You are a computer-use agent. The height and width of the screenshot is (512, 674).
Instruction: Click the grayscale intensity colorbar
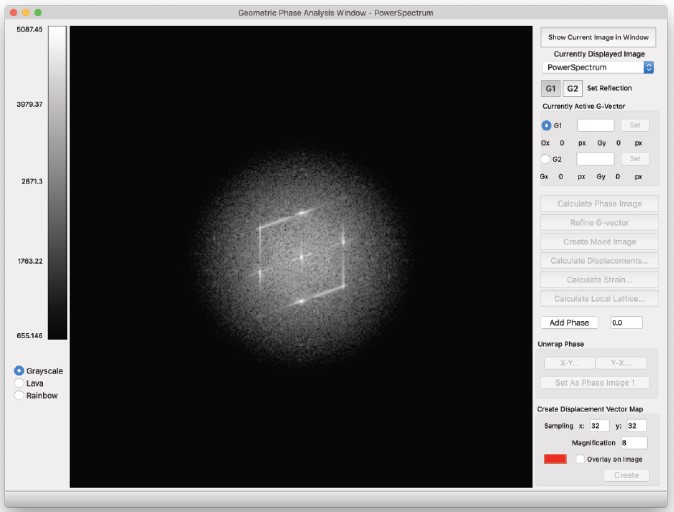tap(57, 183)
